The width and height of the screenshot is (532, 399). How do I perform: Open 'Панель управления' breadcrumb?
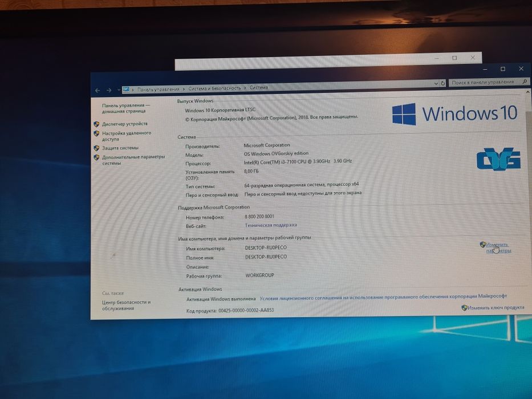(158, 89)
